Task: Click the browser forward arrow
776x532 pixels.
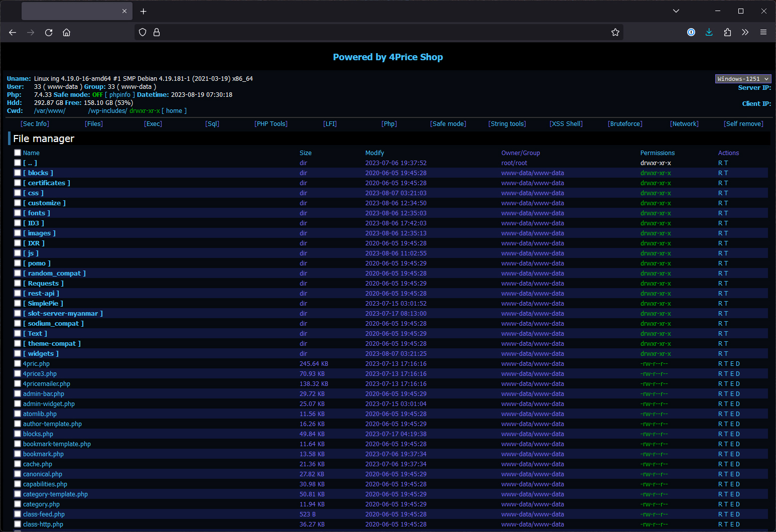Action: (x=31, y=32)
